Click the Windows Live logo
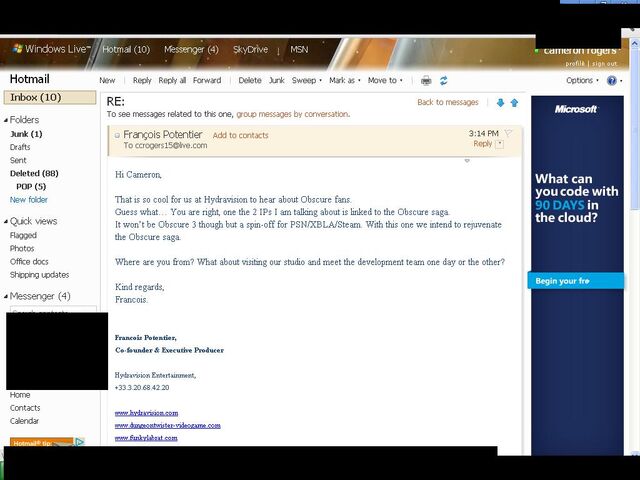The width and height of the screenshot is (640, 480). click(51, 49)
